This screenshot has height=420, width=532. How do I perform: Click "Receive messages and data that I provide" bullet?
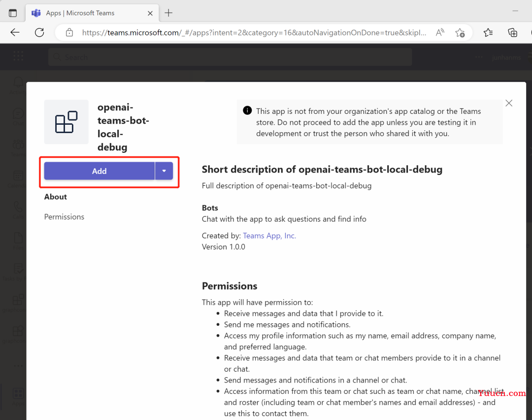pyautogui.click(x=303, y=314)
